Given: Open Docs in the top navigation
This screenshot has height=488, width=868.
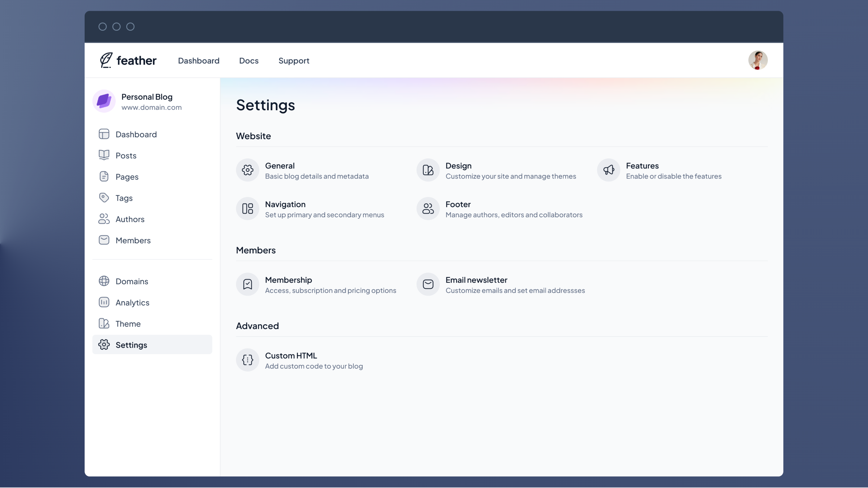Looking at the screenshot, I should coord(249,61).
